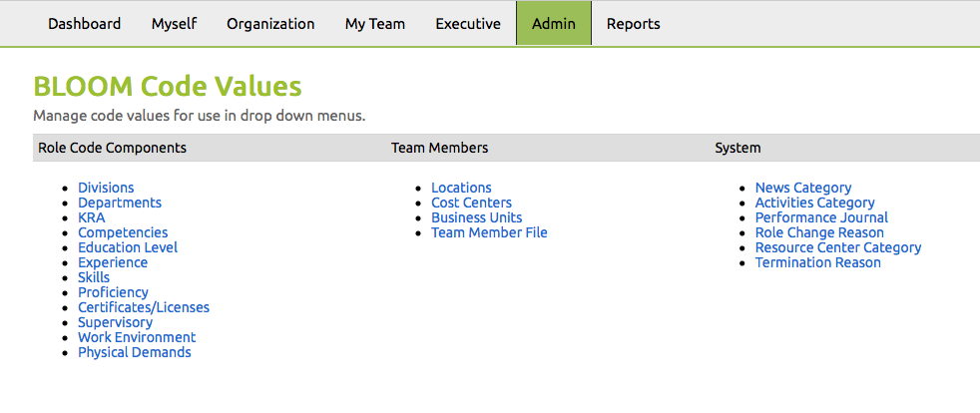The width and height of the screenshot is (980, 413).
Task: Open the Dashboard tab
Action: click(x=85, y=24)
